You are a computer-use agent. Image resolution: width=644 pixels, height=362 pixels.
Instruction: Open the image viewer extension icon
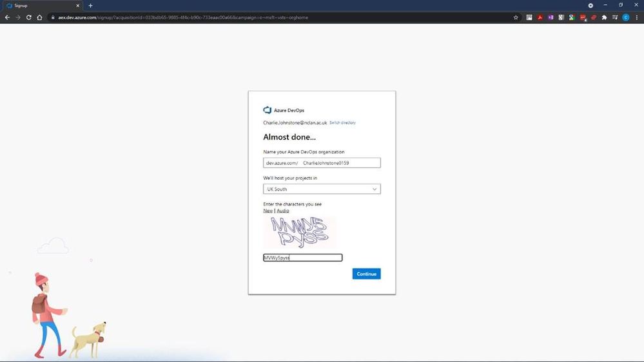pos(529,17)
